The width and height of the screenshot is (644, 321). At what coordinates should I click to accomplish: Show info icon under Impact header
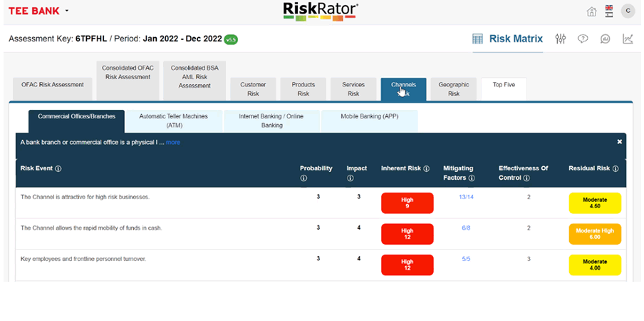tap(350, 178)
